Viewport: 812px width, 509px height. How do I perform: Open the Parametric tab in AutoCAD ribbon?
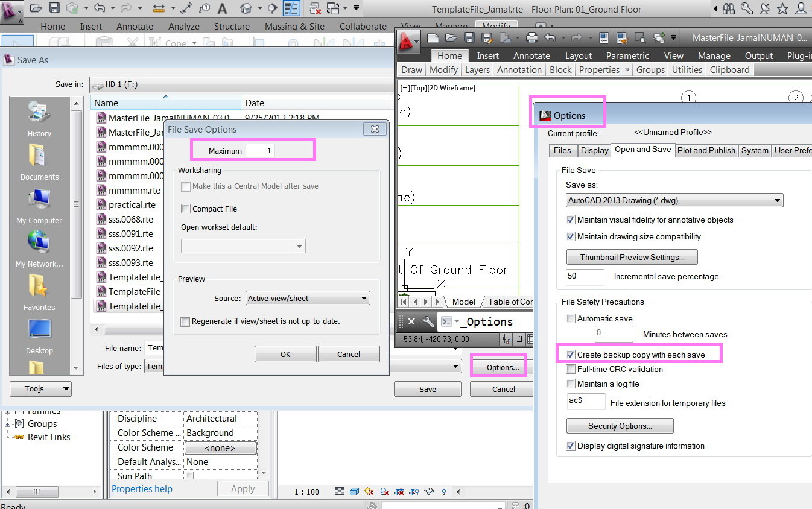pyautogui.click(x=627, y=55)
